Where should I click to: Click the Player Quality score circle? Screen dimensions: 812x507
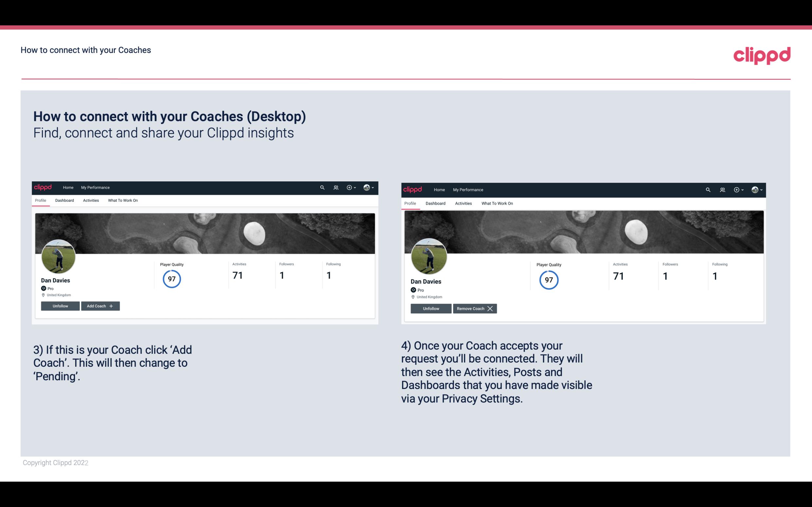click(171, 279)
